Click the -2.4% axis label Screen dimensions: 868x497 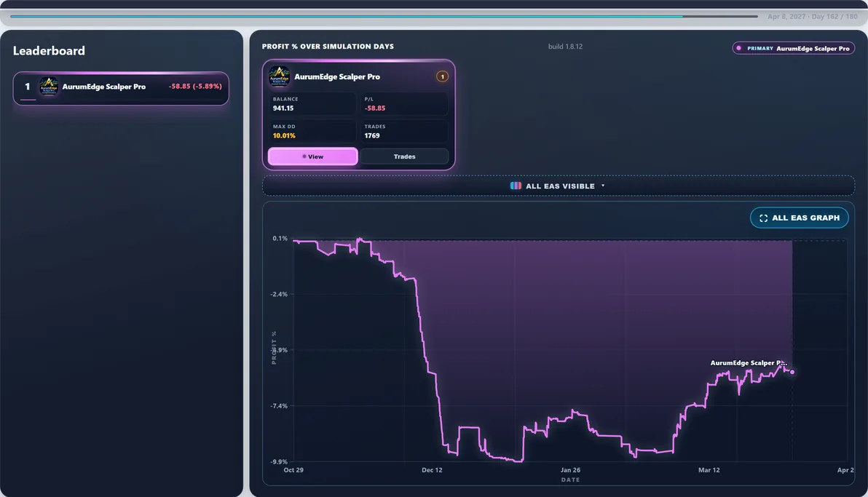pyautogui.click(x=279, y=295)
